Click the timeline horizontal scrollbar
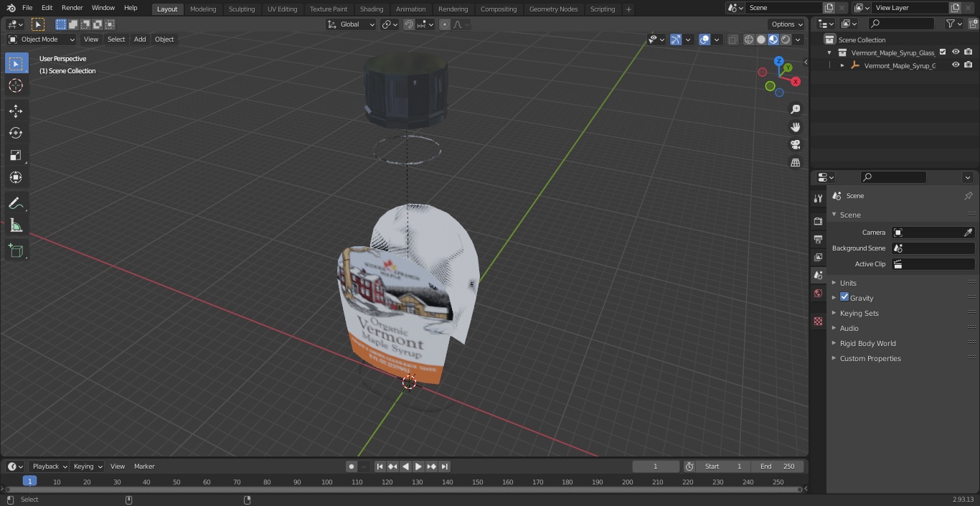The height and width of the screenshot is (506, 980). pyautogui.click(x=403, y=489)
